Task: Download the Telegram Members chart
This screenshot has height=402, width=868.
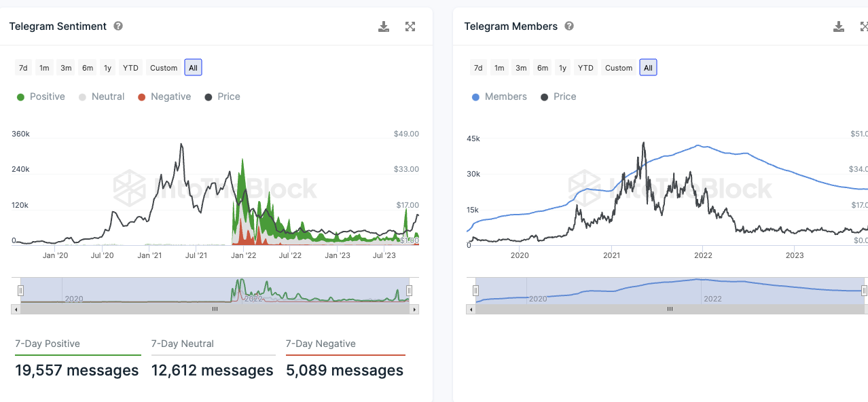Action: (x=839, y=26)
